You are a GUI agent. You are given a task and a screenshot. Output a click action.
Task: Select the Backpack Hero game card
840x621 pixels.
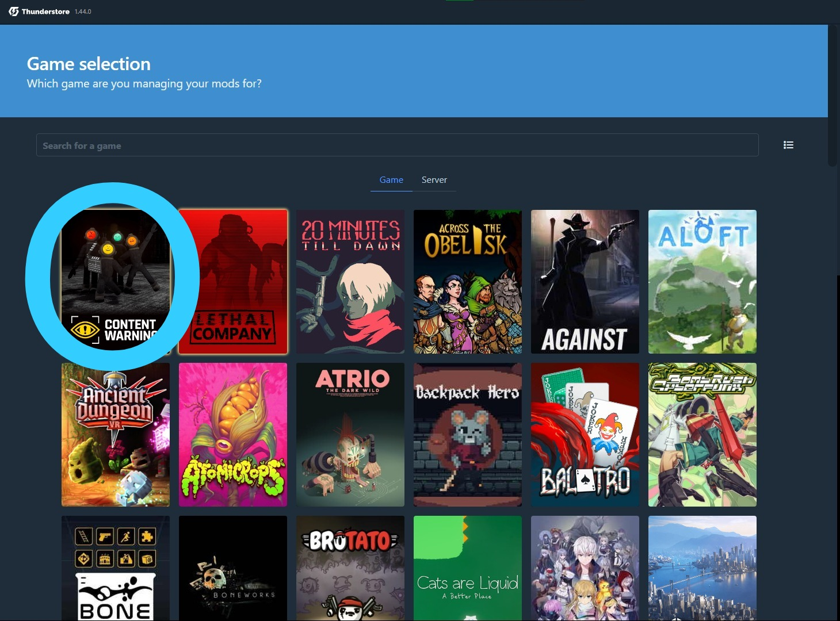[x=468, y=435]
